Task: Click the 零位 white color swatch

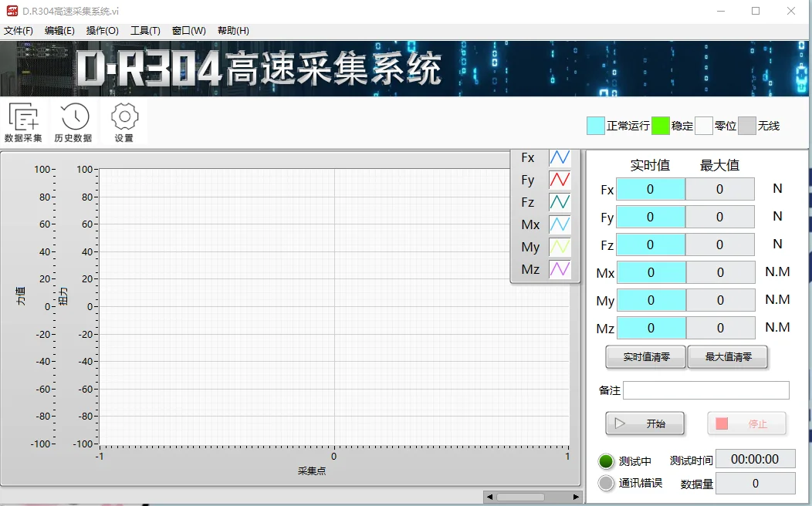Action: pyautogui.click(x=704, y=126)
